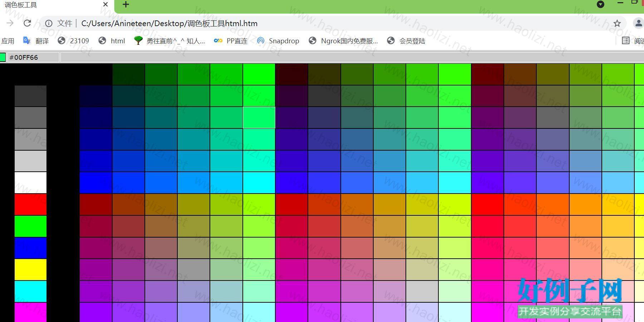Click the address bar showing 调色板工具html.htm
This screenshot has width=644, height=322.
[333, 23]
